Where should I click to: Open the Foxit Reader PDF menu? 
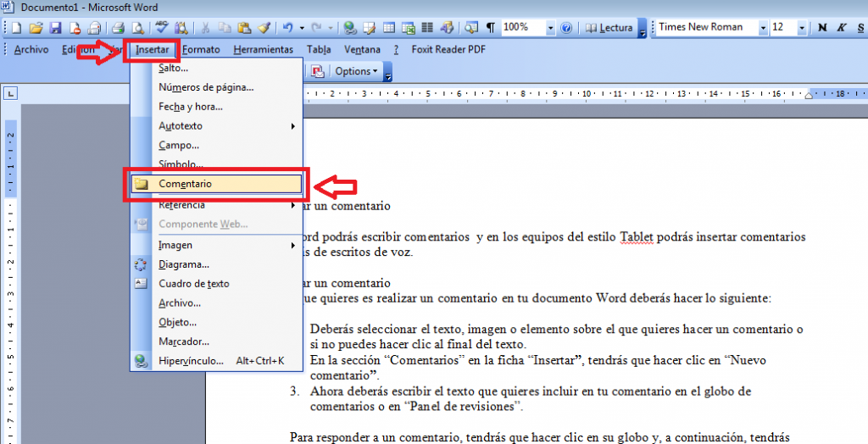448,49
